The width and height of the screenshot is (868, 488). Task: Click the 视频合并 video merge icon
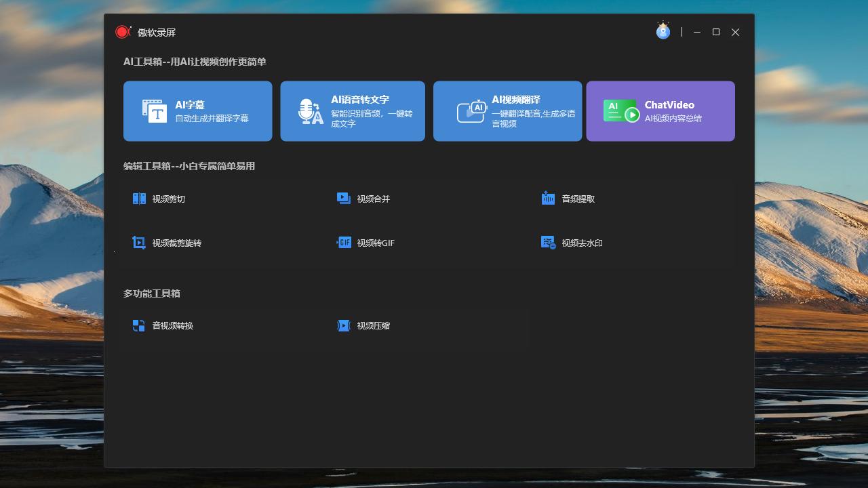click(x=344, y=198)
